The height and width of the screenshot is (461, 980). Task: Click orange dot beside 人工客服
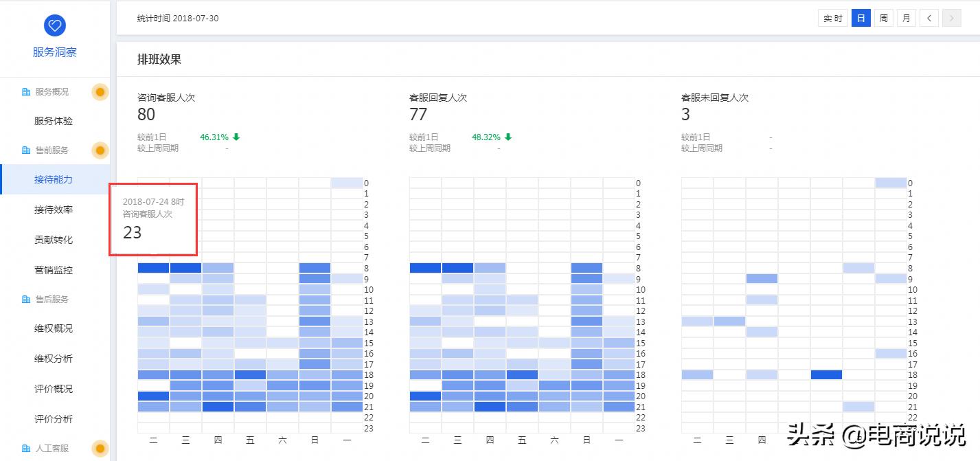click(100, 449)
